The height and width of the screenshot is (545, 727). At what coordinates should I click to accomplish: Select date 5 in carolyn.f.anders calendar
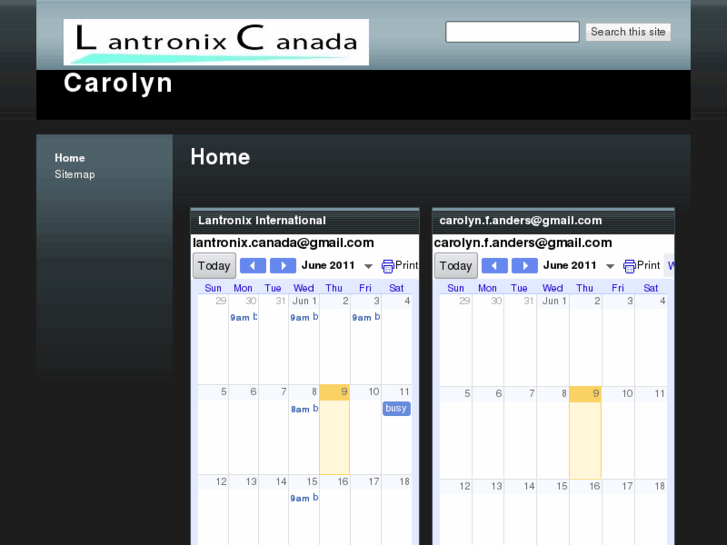(x=467, y=394)
